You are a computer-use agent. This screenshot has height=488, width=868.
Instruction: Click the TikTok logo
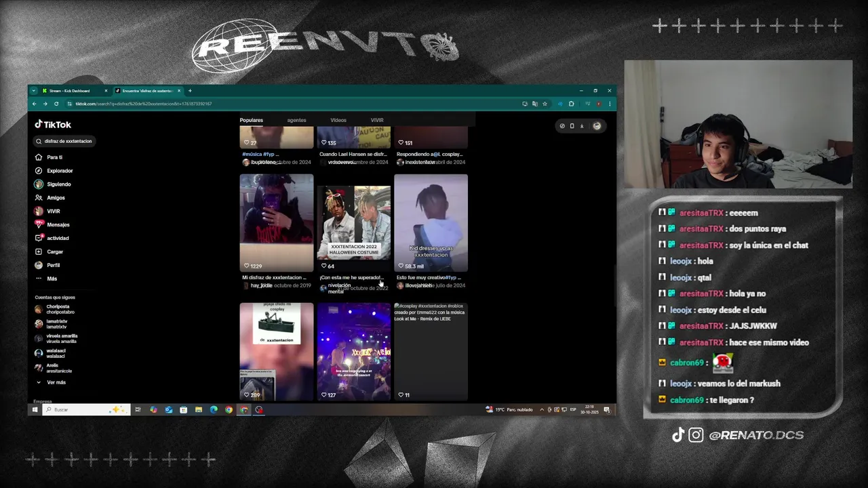point(53,125)
